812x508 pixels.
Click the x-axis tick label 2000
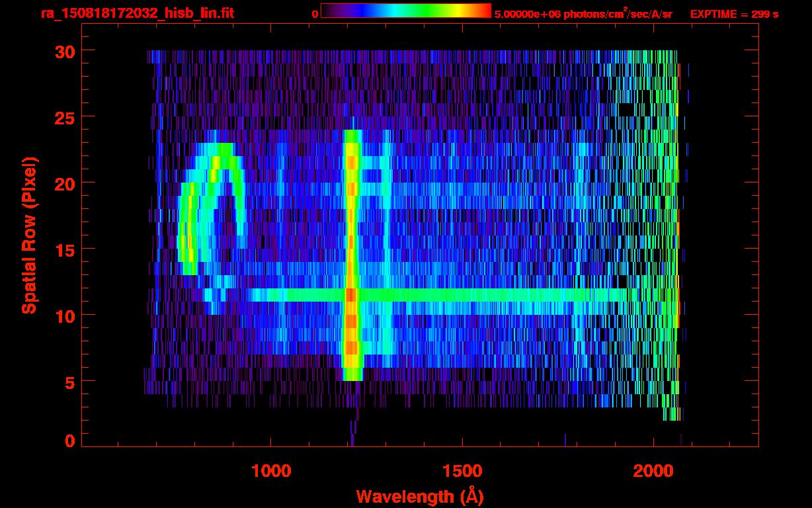[x=653, y=471]
